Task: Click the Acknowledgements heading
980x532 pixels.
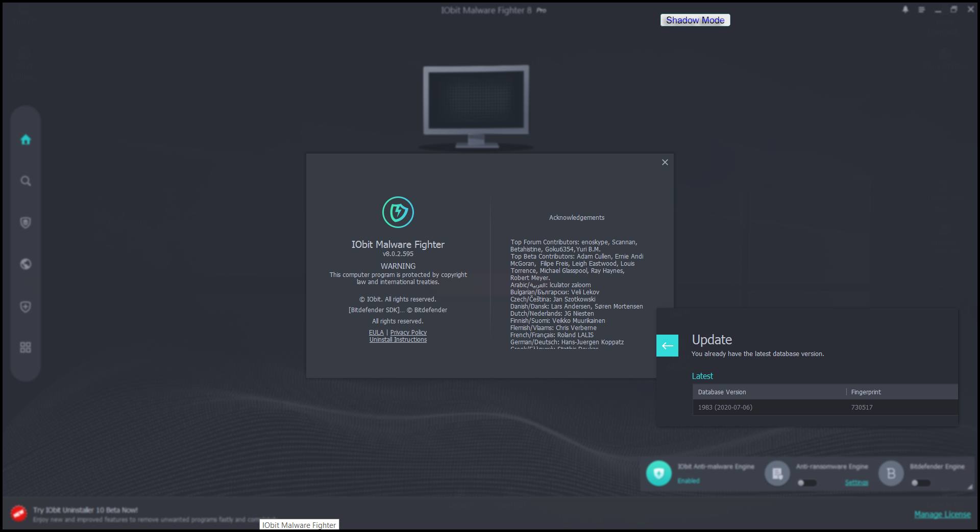Action: (x=577, y=218)
